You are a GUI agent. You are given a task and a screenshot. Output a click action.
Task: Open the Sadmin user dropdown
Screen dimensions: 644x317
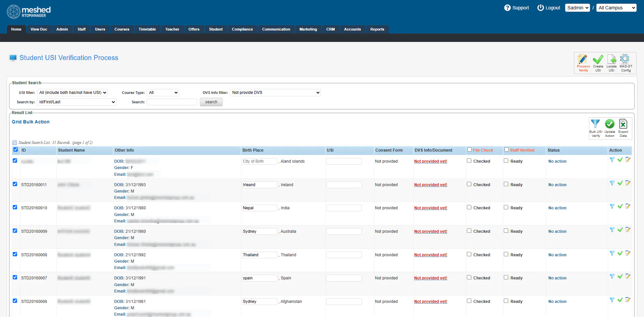(577, 8)
